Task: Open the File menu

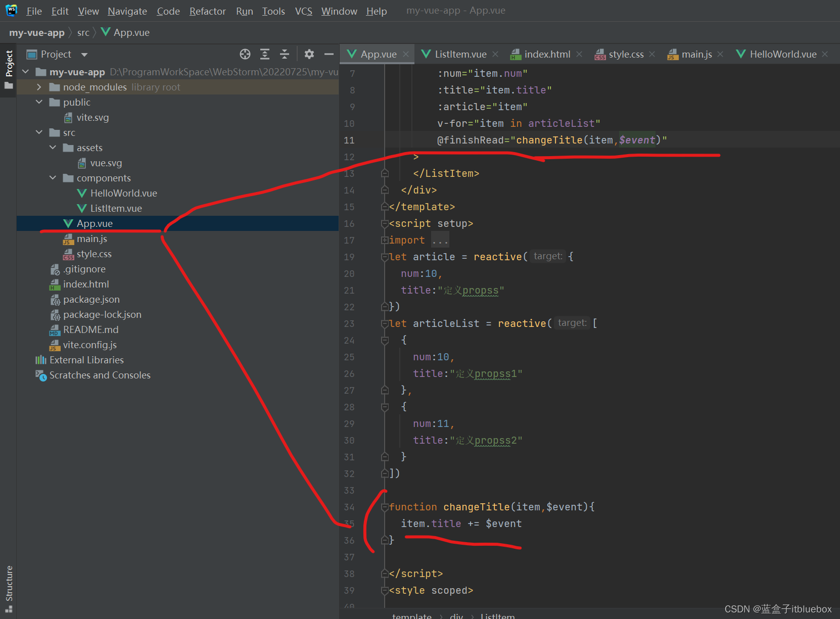Action: tap(34, 11)
